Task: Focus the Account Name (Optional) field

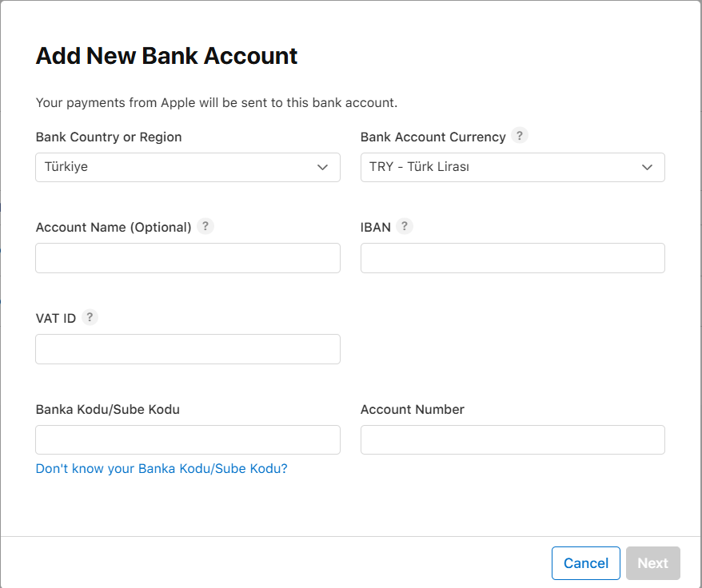Action: (188, 258)
